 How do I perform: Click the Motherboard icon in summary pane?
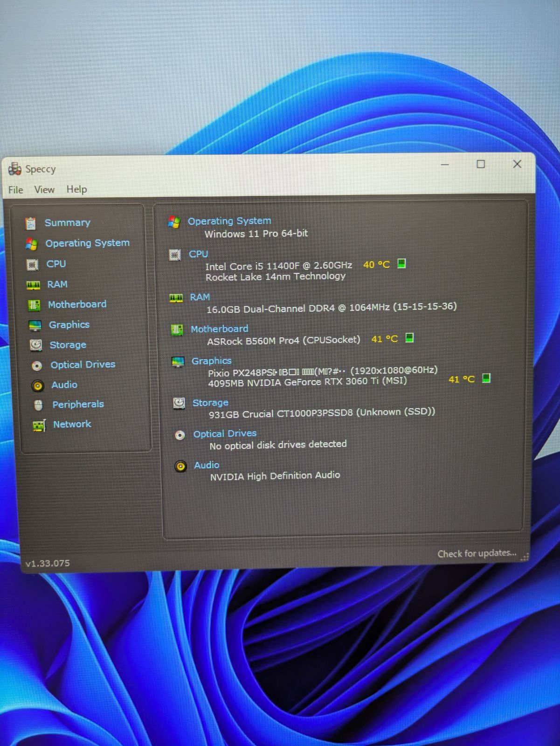[177, 330]
